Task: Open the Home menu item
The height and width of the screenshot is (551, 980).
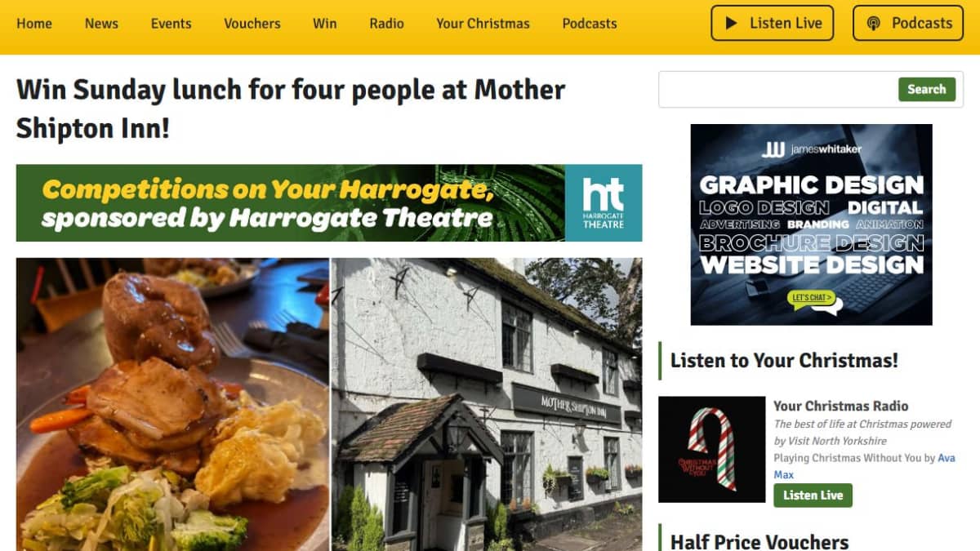Action: (34, 24)
